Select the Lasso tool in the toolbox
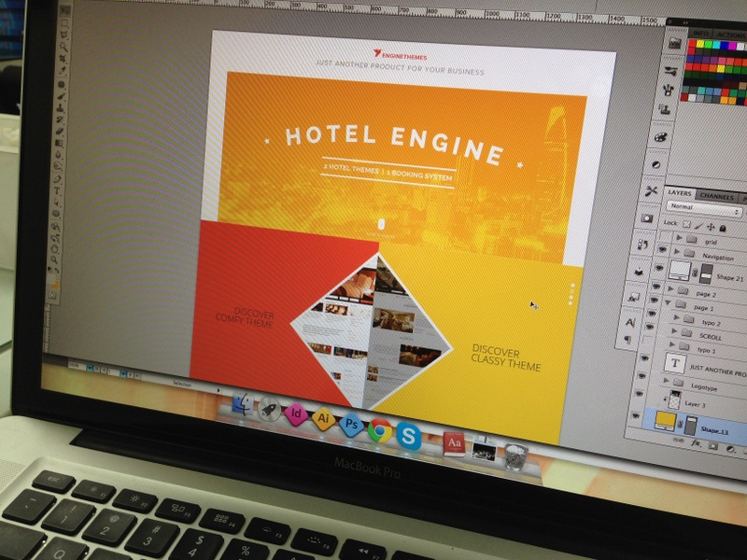Screen dimensions: 747x560 [x=64, y=35]
